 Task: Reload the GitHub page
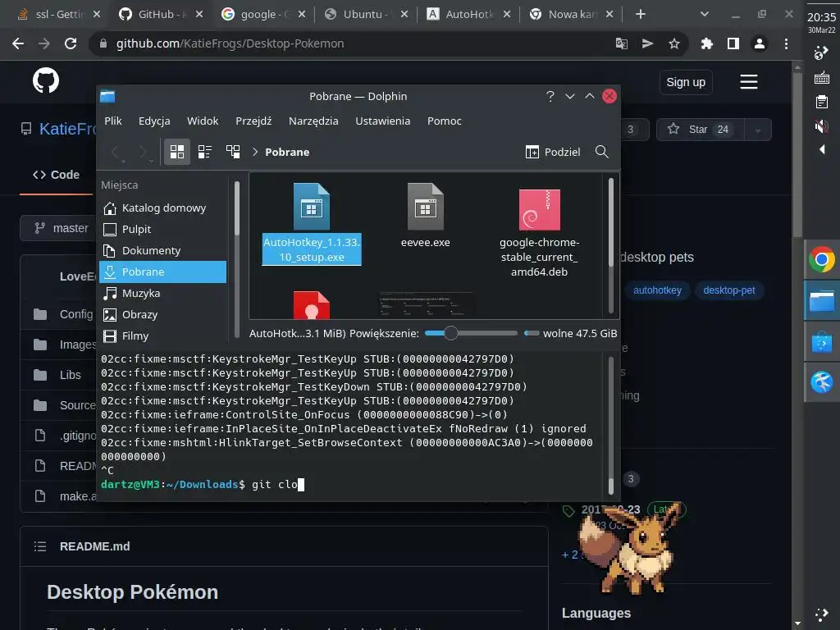71,43
